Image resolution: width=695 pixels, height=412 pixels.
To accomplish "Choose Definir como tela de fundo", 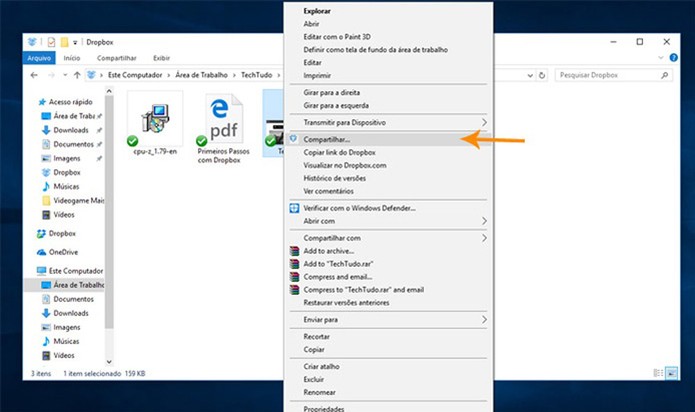I will coord(375,50).
